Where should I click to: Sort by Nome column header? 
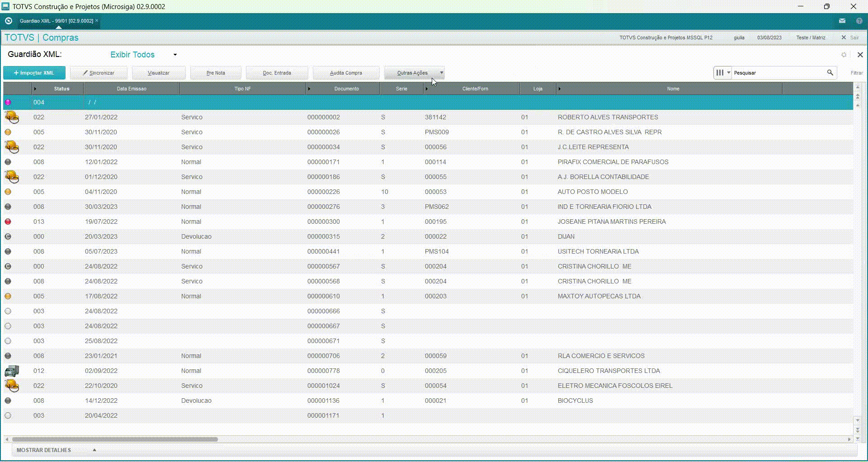pos(670,89)
